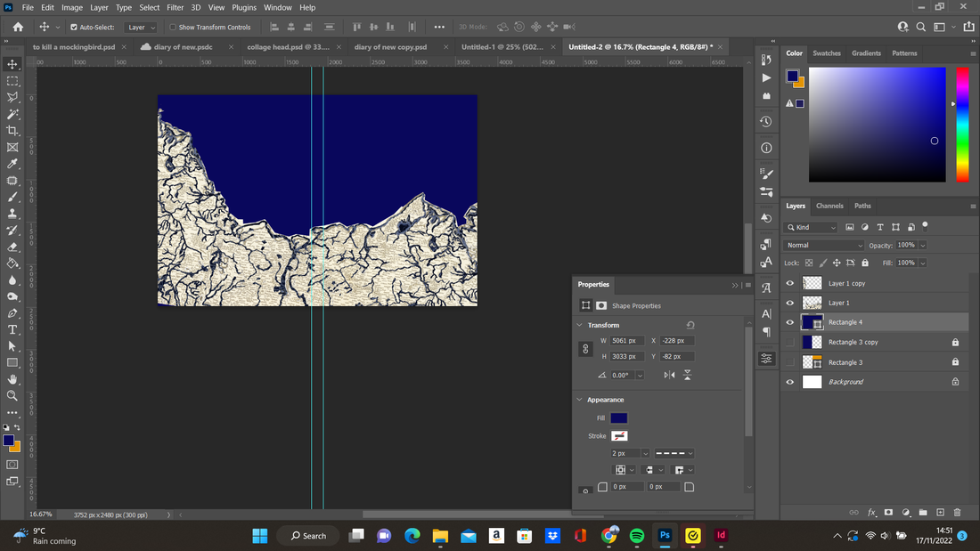Open the Filter menu

(175, 7)
